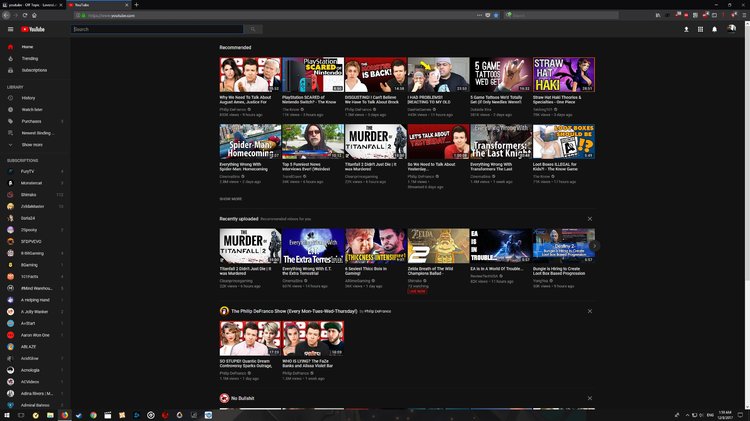Open browser page actions ellipsis
The image size is (750, 421).
click(x=479, y=15)
